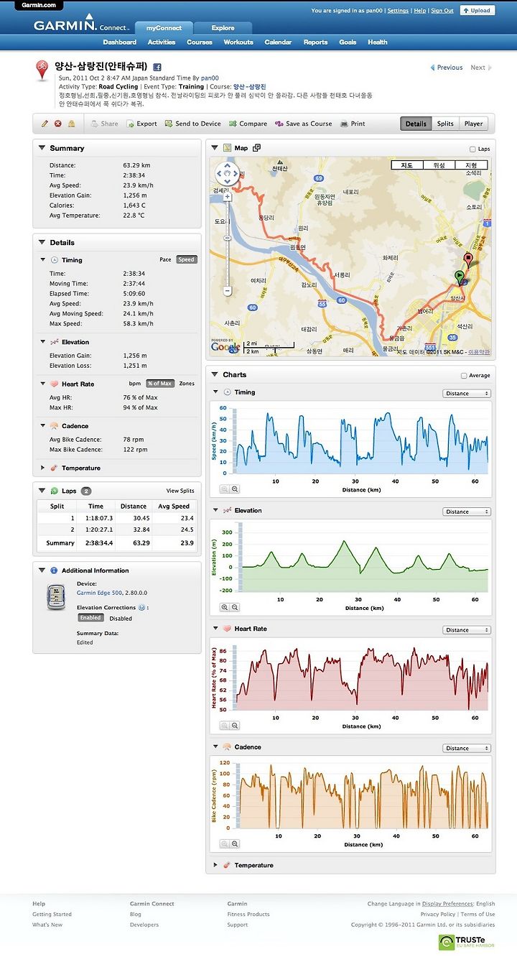Open Timing chart Distance dropdown
517x980 pixels.
point(467,394)
